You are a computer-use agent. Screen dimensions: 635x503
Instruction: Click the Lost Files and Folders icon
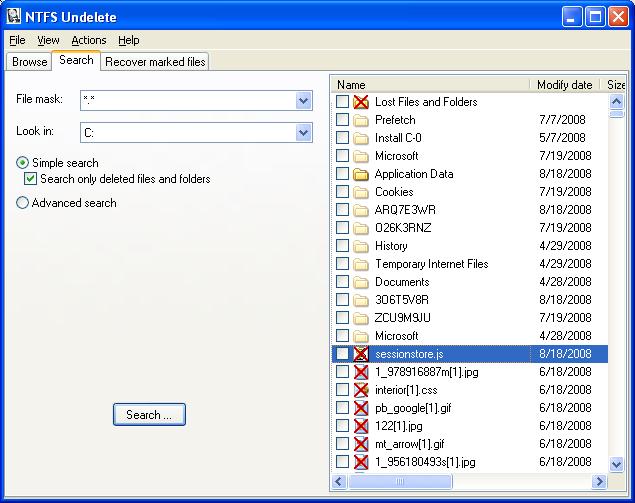click(x=361, y=102)
